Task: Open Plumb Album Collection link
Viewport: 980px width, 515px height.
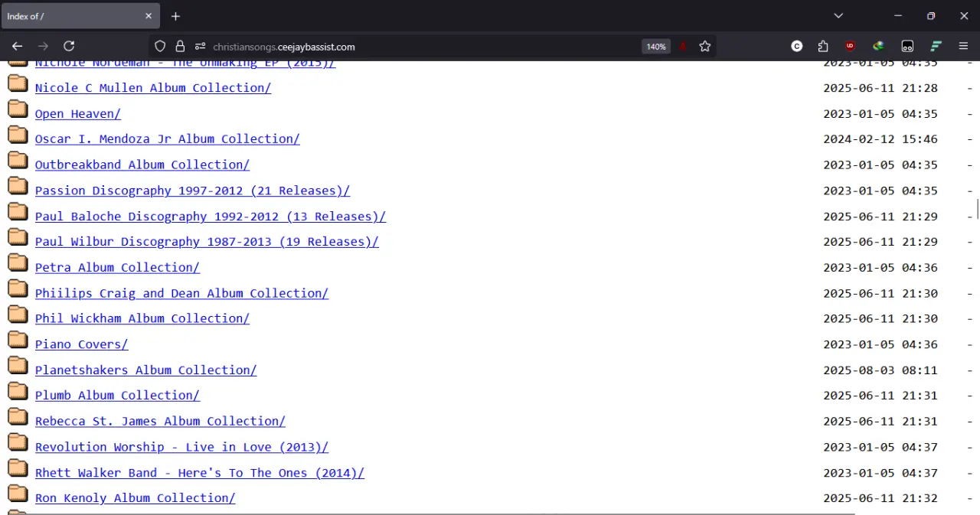Action: (x=117, y=396)
